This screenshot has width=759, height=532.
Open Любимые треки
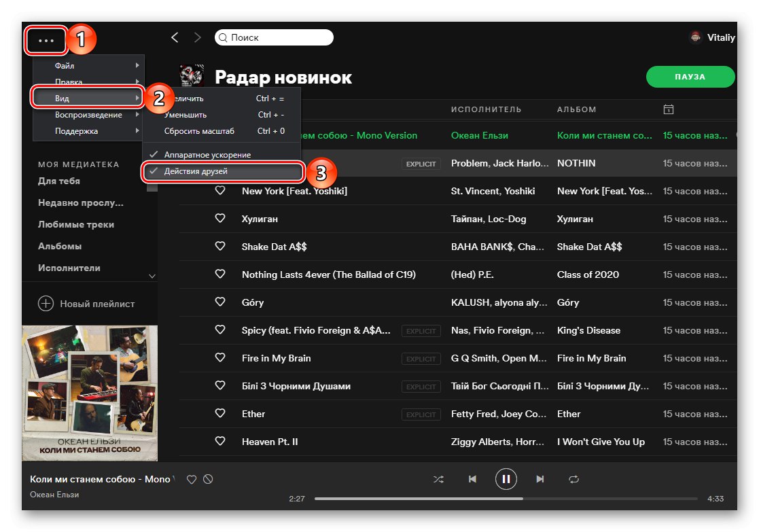tap(76, 225)
